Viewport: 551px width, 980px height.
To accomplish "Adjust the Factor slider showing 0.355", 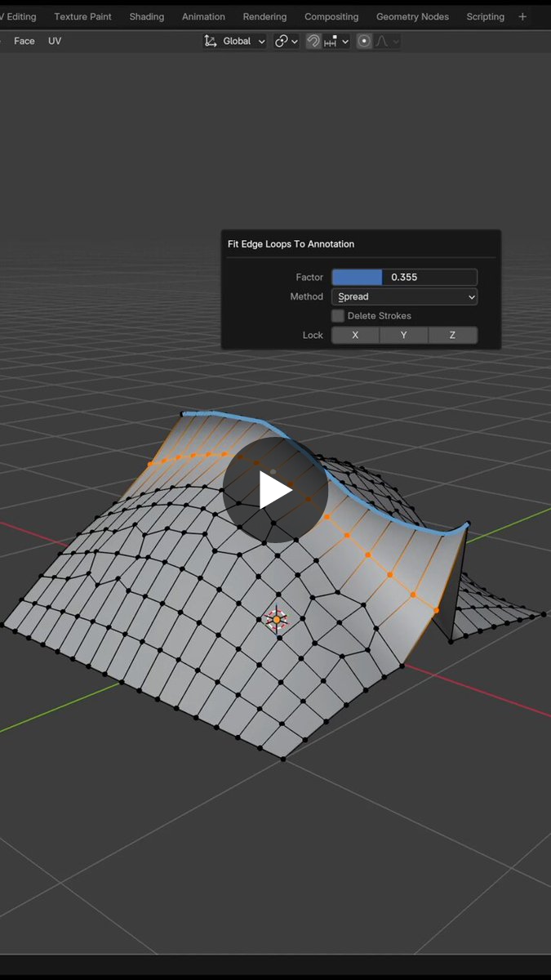I will [404, 277].
